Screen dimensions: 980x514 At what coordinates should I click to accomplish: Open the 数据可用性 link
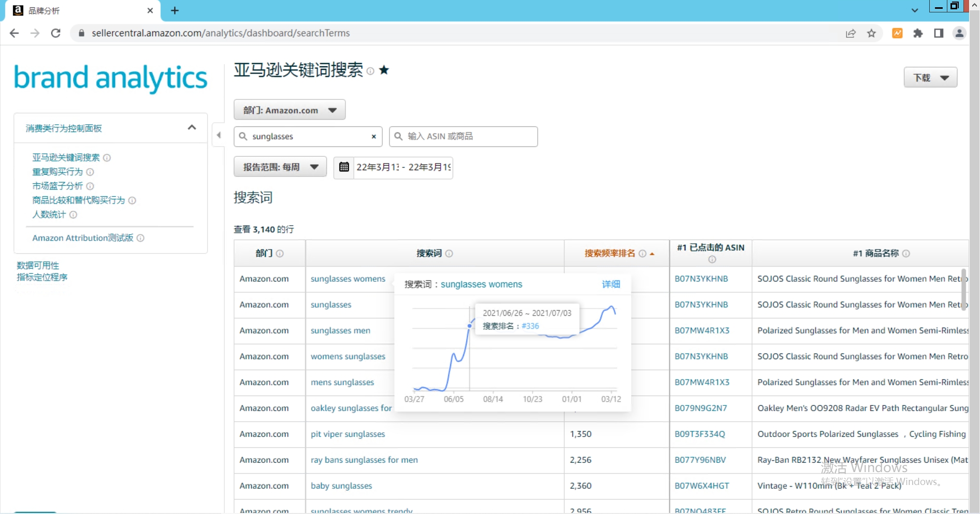pos(38,266)
